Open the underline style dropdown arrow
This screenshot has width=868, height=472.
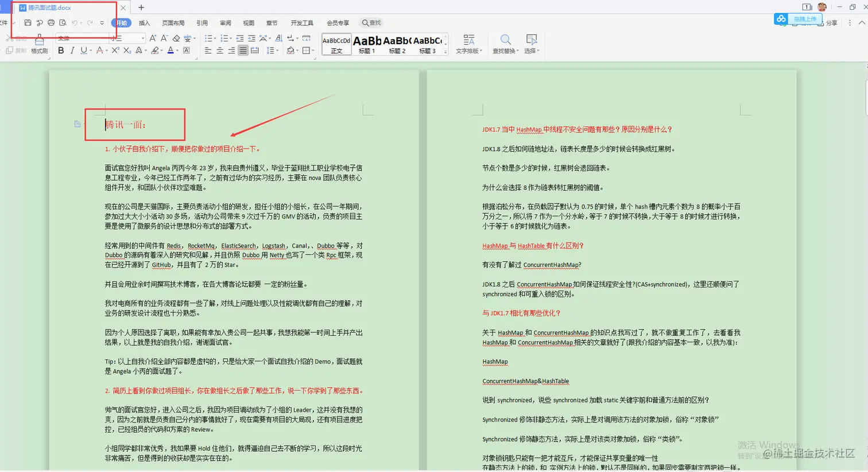pyautogui.click(x=91, y=51)
